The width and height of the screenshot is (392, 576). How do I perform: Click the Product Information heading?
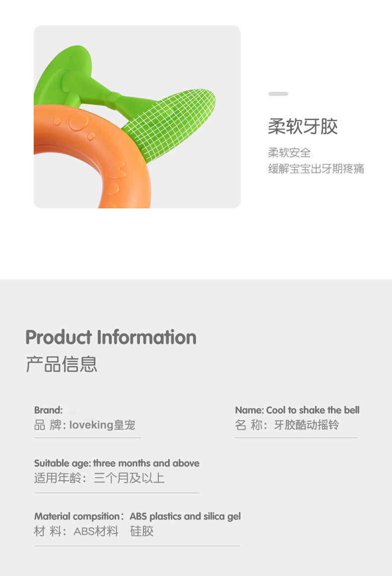click(111, 337)
